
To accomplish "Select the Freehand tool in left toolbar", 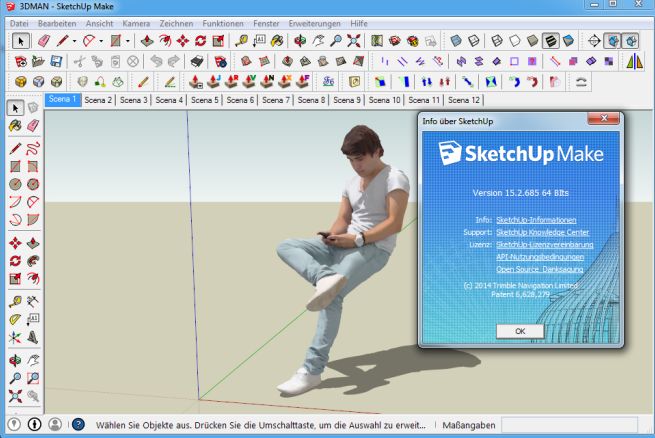I will coord(32,148).
